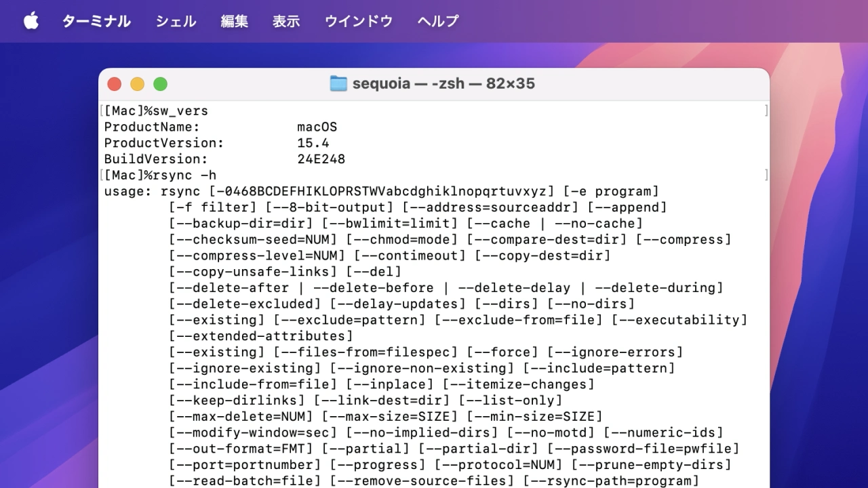Open the ヘルプ menu

point(437,21)
